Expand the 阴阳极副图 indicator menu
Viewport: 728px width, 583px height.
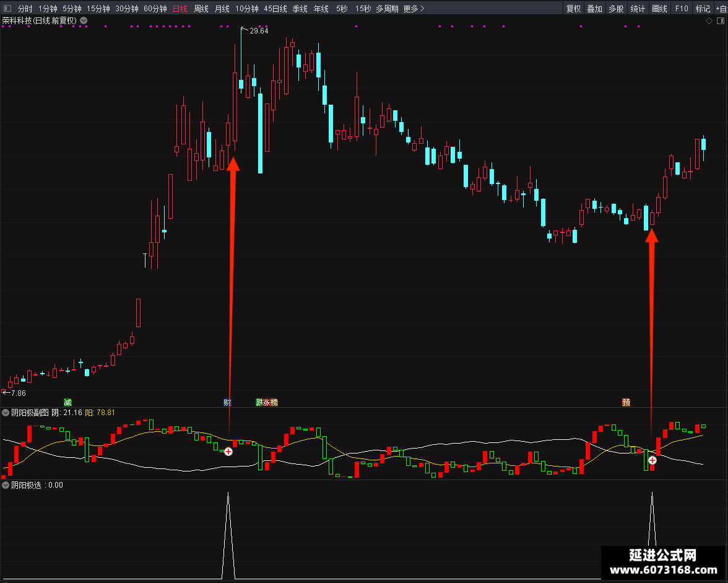pos(6,413)
